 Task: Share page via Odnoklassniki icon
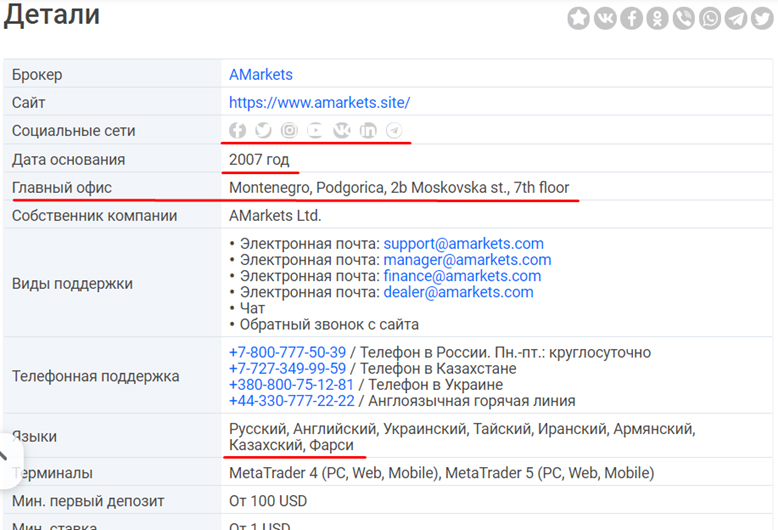tap(657, 18)
